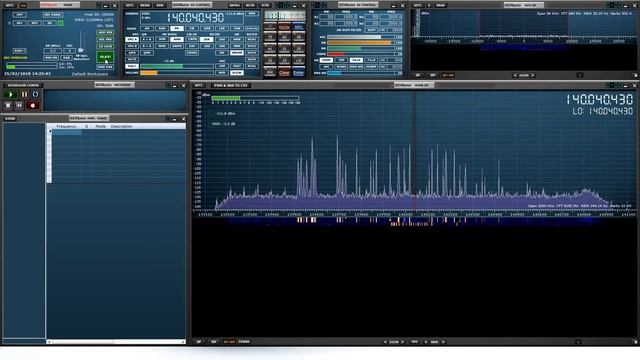Click TCTR in RX Control header
This screenshot has width=640, height=360.
(265, 5)
